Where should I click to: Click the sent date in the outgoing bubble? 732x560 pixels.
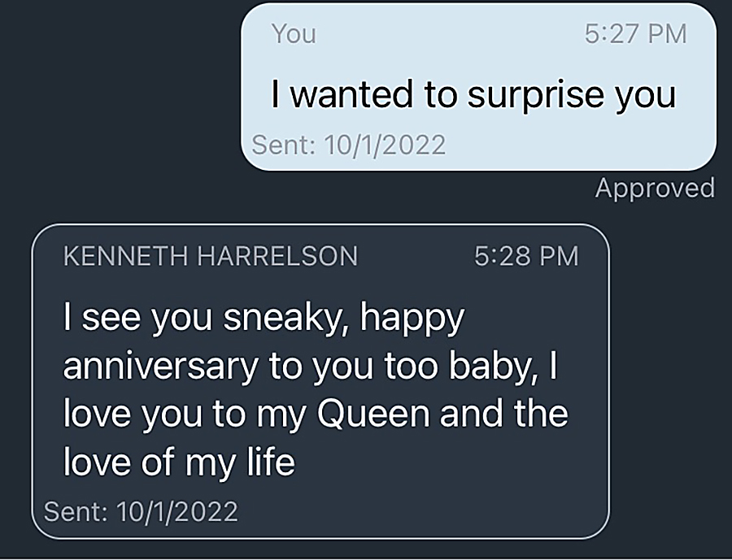click(349, 145)
